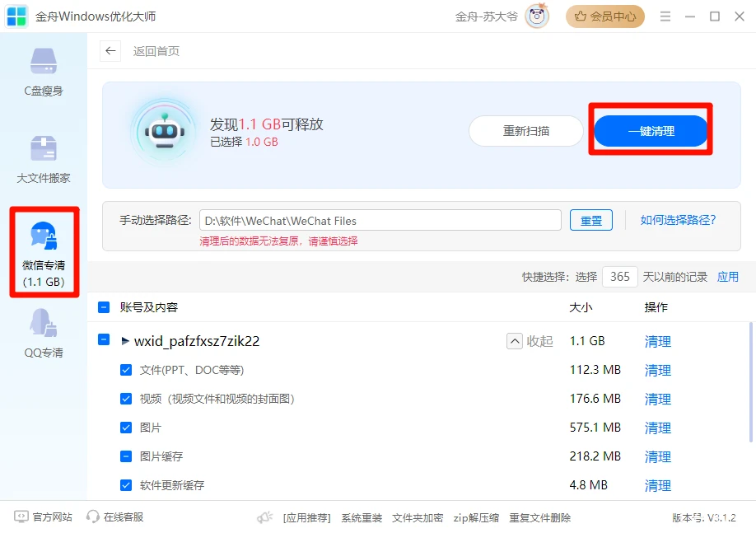Click 清理 for the 图片缓存 row

pyautogui.click(x=658, y=456)
